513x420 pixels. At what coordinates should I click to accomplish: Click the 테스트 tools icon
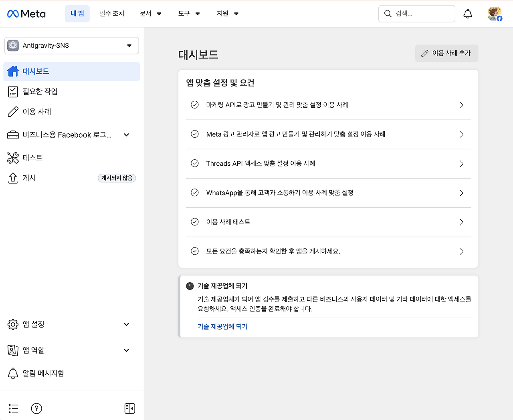point(13,158)
